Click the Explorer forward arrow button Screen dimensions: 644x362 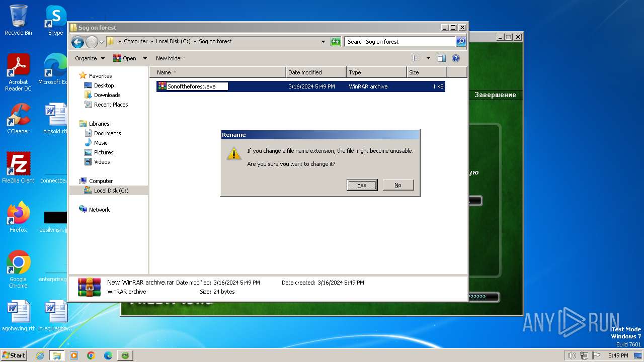tap(92, 42)
